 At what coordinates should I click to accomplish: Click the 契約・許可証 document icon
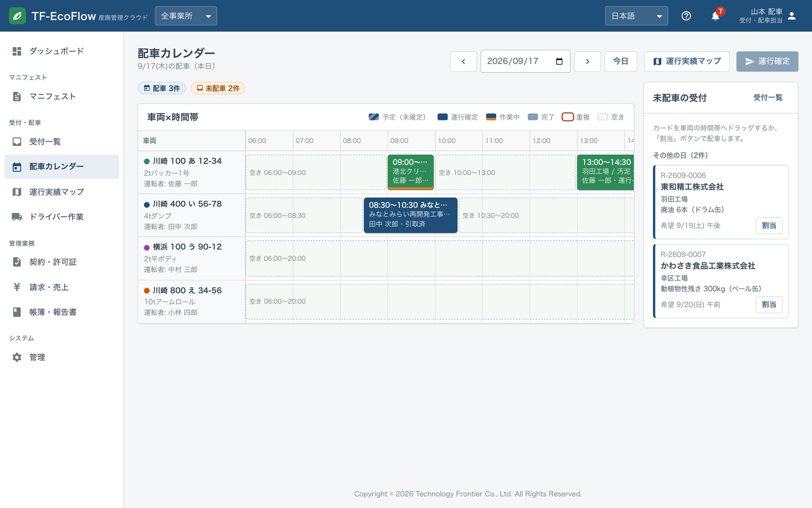coord(17,262)
